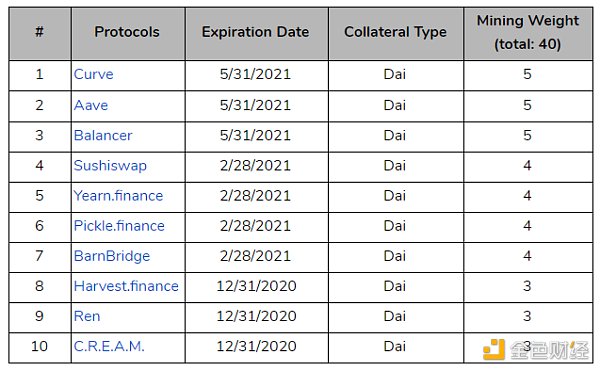
Task: Click Sushiswap's 2/28/2021 expiration date cell
Action: click(256, 166)
